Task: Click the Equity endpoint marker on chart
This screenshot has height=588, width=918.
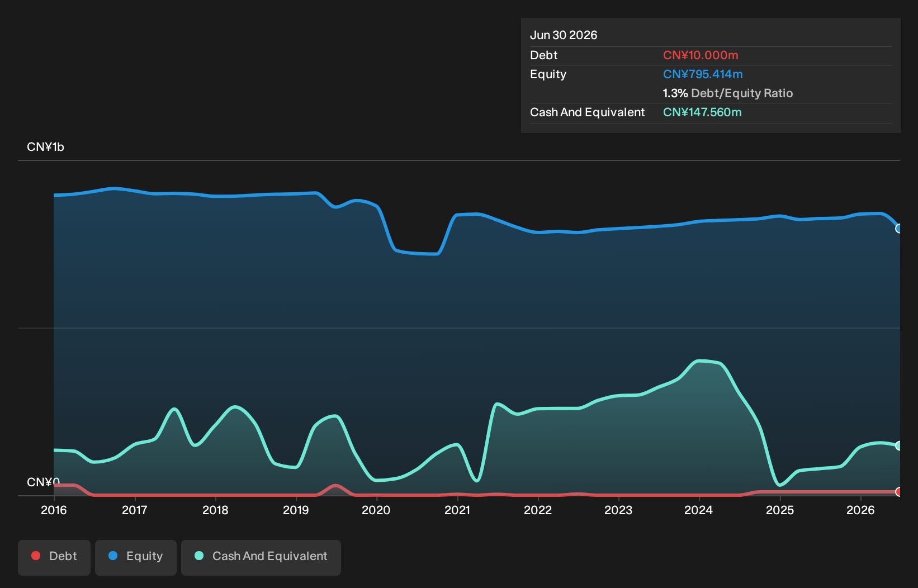Action: (899, 229)
